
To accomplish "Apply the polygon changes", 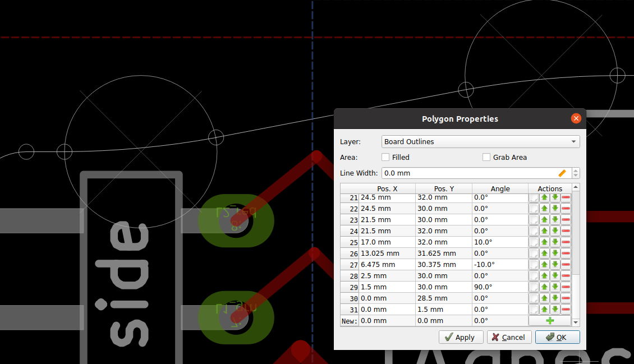I will click(x=461, y=337).
